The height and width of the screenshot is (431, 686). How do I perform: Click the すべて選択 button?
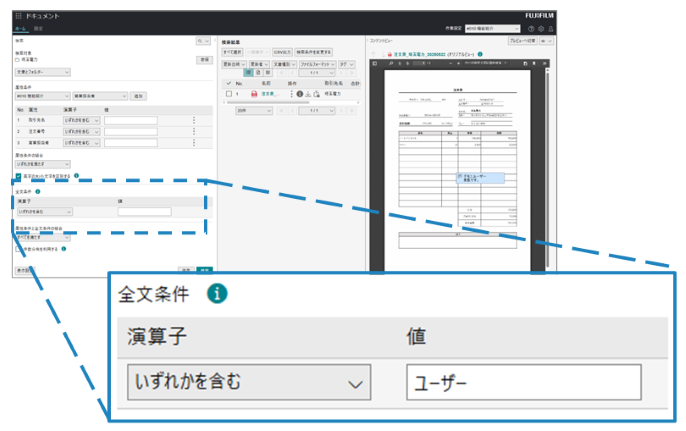tap(232, 50)
